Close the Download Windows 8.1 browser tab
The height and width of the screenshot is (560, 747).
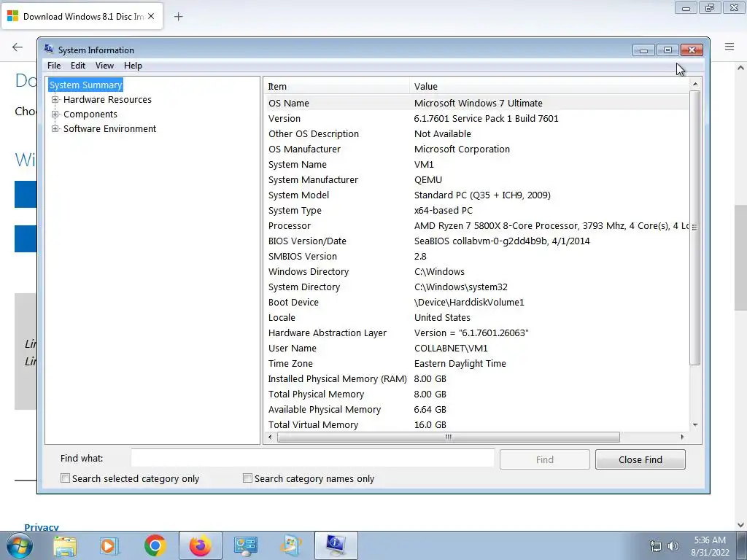pos(151,16)
